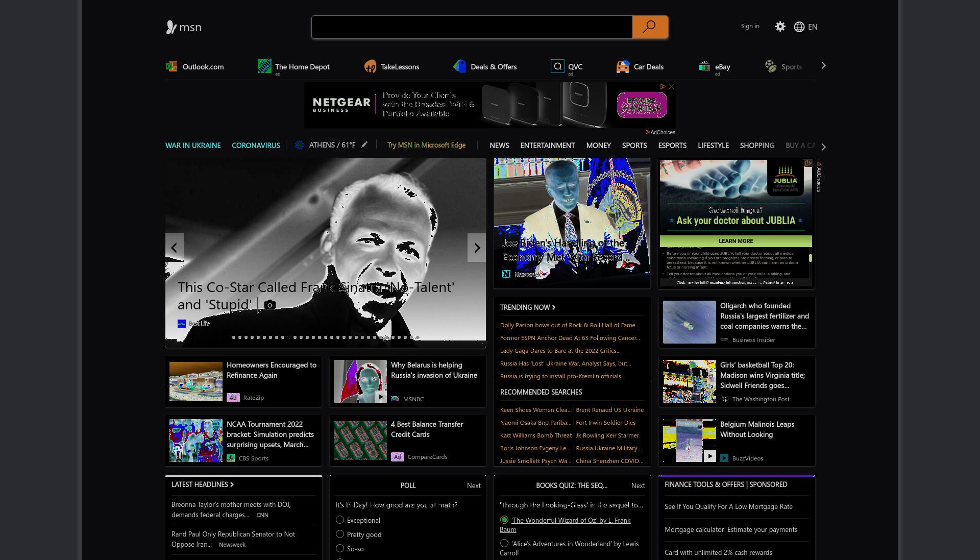Open the Oligarch fertilizer story thumbnail

(689, 322)
